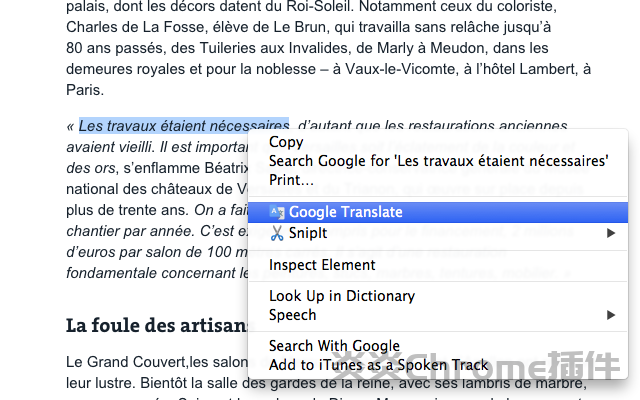Open the Print... menu entry
Image resolution: width=640 pixels, height=400 pixels.
point(291,180)
